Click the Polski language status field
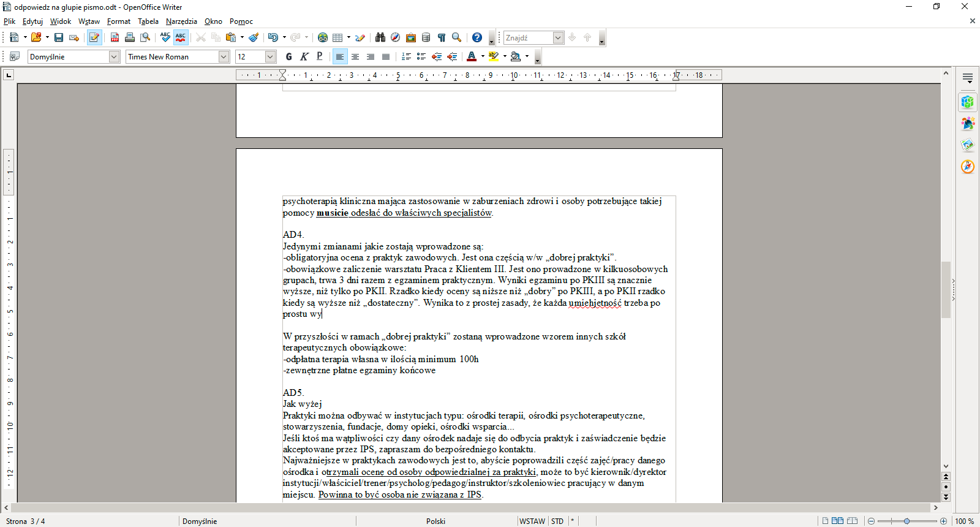 435,521
